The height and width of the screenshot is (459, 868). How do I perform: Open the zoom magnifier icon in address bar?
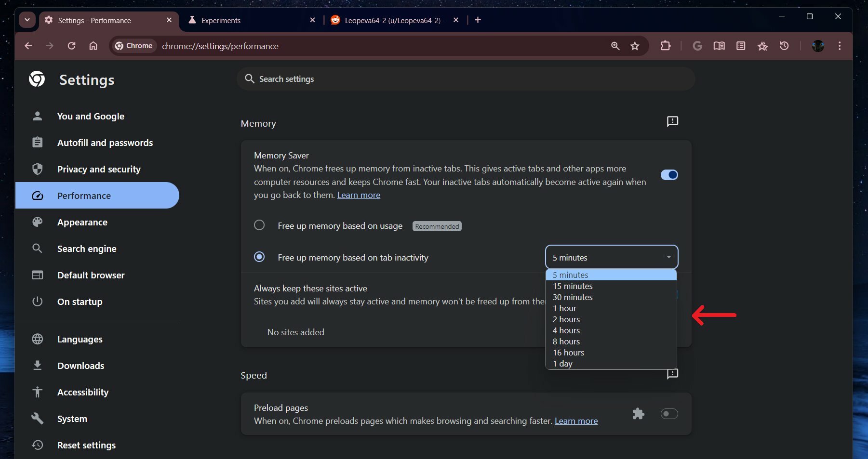[615, 46]
